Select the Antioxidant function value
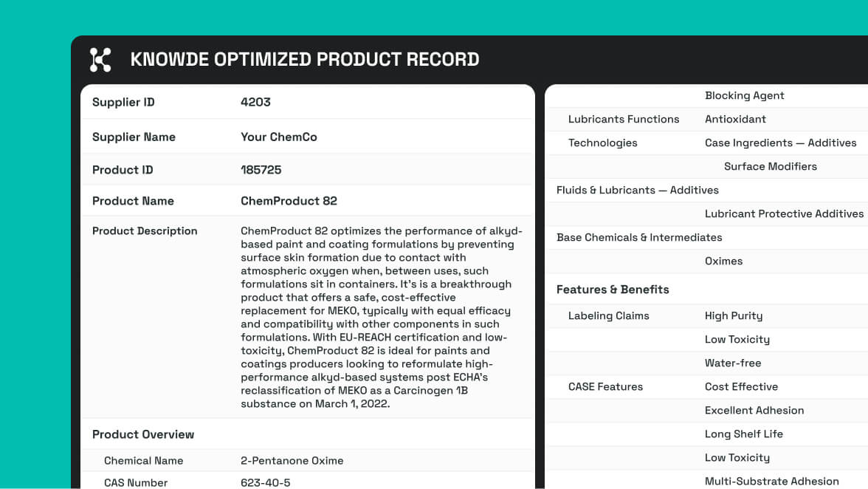Viewport: 868px width, 489px height. tap(735, 119)
